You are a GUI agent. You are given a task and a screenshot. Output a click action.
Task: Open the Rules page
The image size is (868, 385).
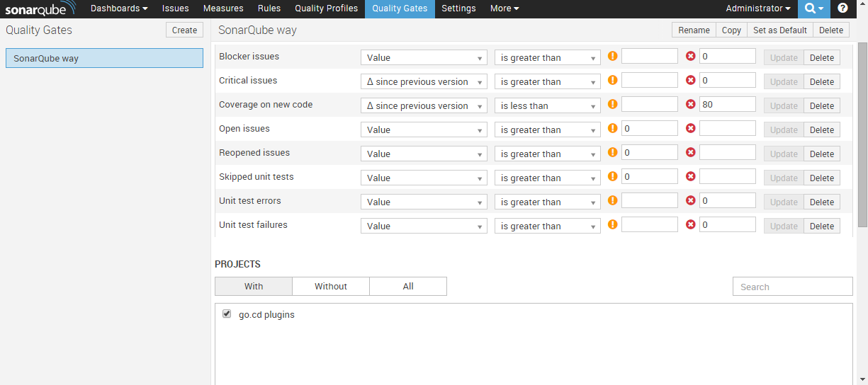click(269, 8)
